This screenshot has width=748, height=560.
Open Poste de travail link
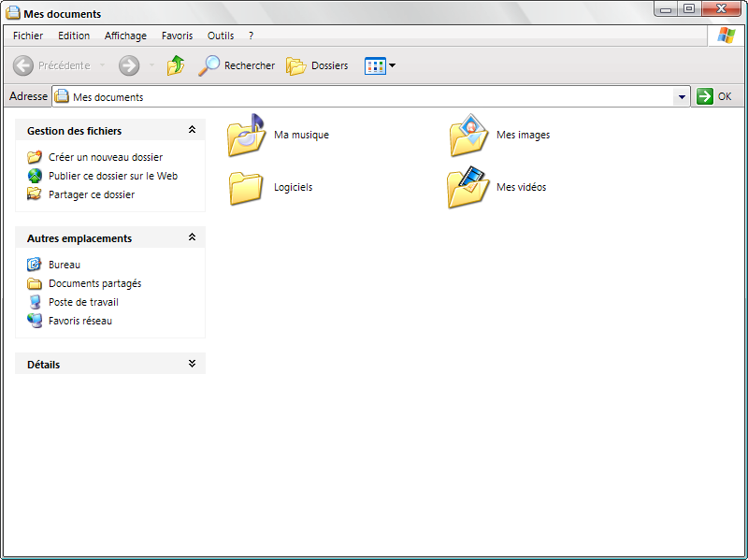83,302
